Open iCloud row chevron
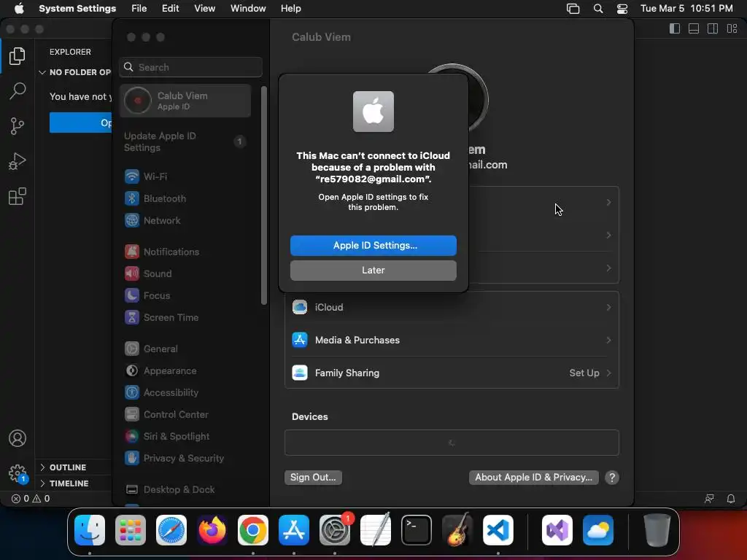Image resolution: width=747 pixels, height=560 pixels. 608,307
